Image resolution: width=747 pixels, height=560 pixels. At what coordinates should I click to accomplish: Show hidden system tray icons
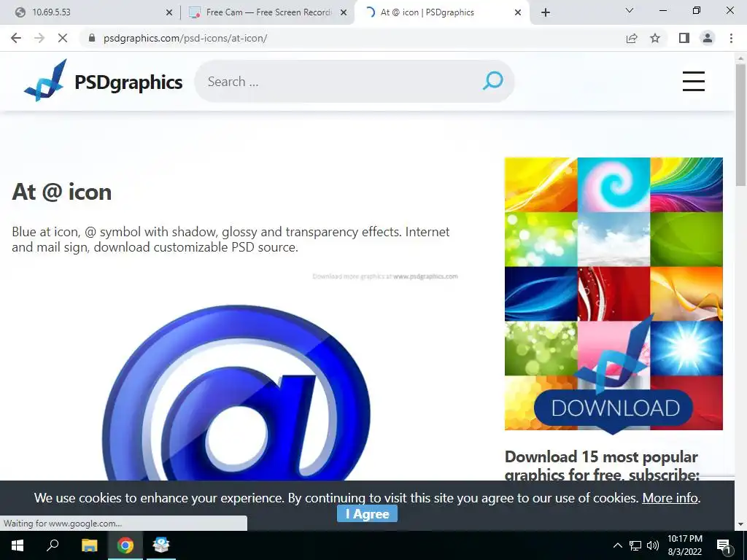coord(617,545)
